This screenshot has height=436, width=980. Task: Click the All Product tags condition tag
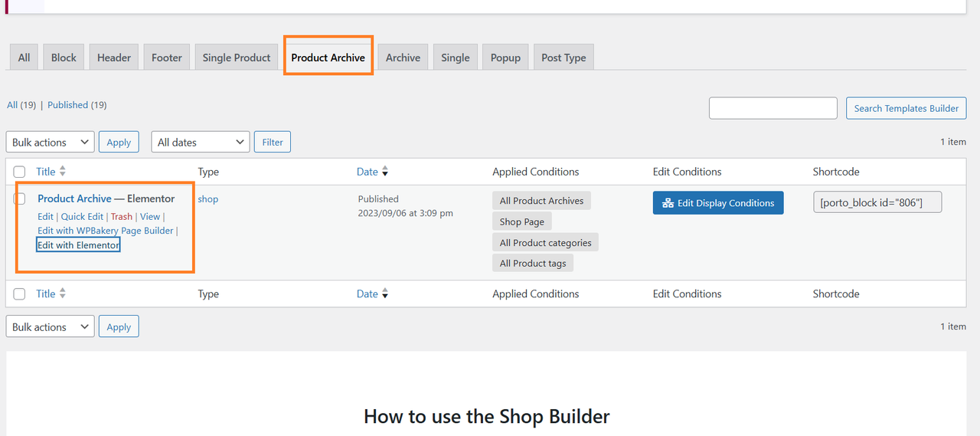pos(533,264)
